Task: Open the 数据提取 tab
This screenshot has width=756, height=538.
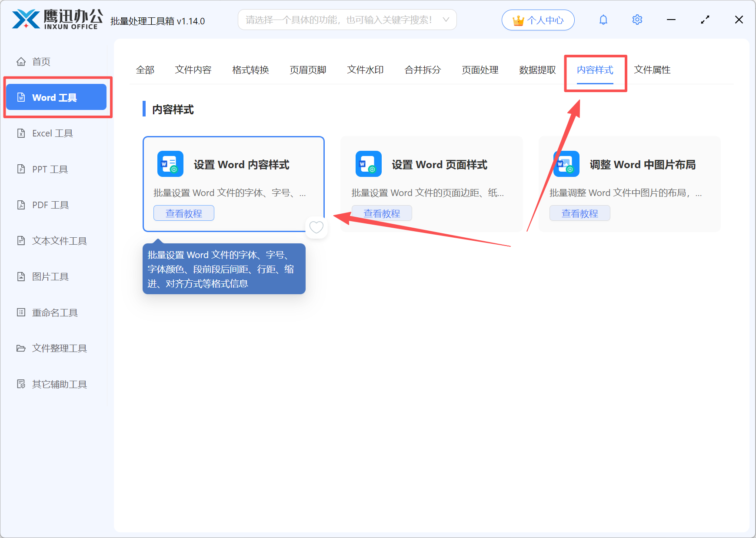Action: 537,70
